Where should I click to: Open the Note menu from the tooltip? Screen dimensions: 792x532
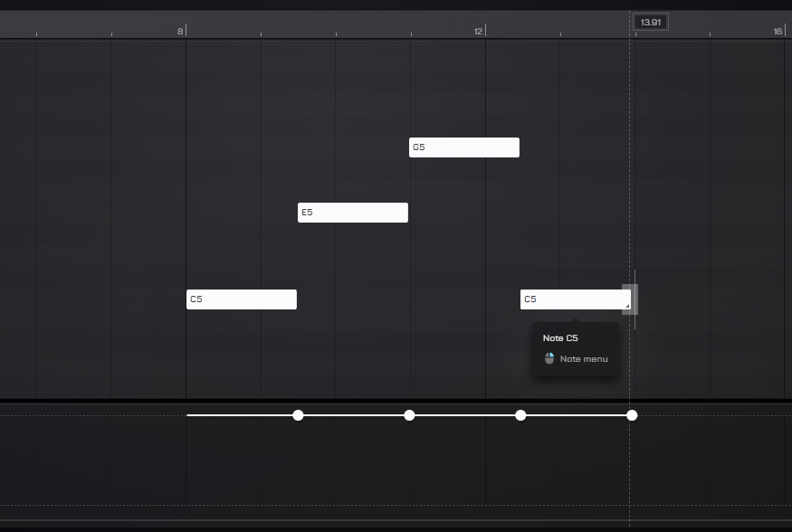(584, 359)
